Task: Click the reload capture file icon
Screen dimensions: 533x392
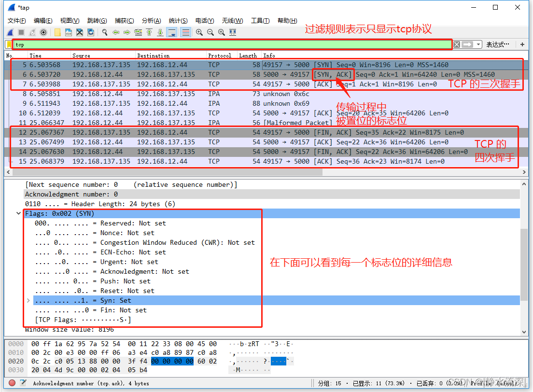Action: tap(91, 32)
